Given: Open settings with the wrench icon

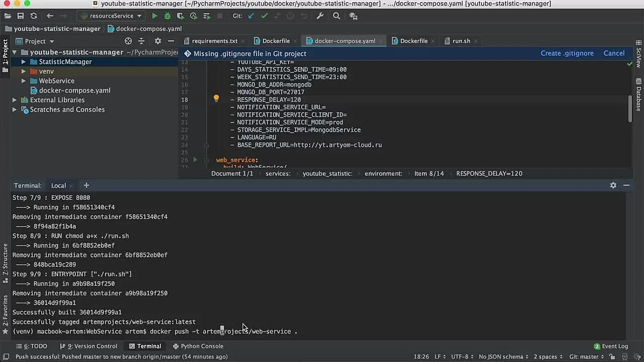Looking at the screenshot, I should (x=320, y=16).
